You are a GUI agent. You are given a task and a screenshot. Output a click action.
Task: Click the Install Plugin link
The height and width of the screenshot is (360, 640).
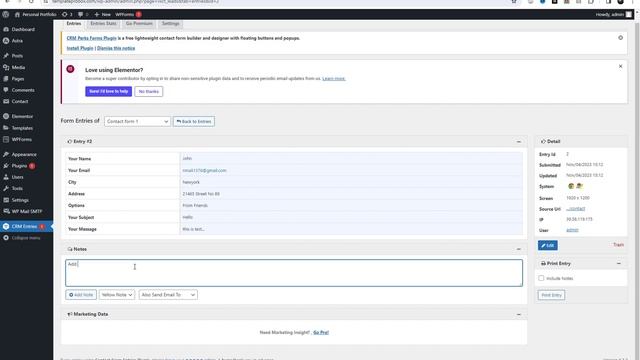point(80,48)
